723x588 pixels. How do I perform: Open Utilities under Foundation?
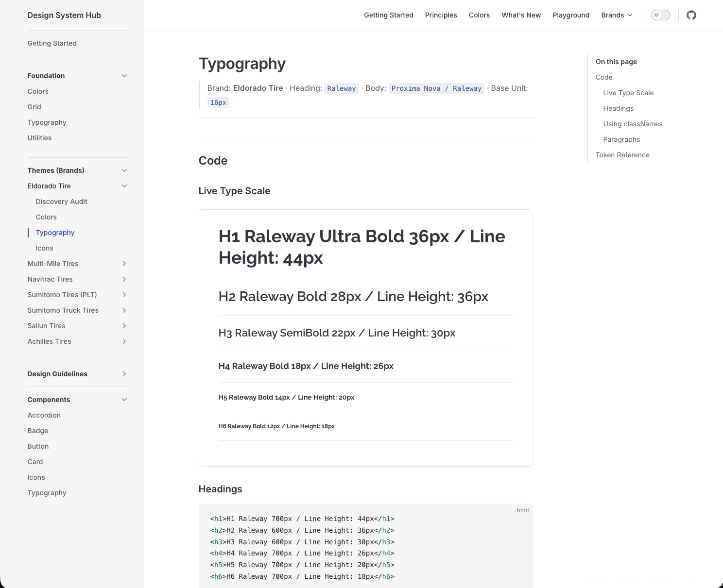pos(39,138)
